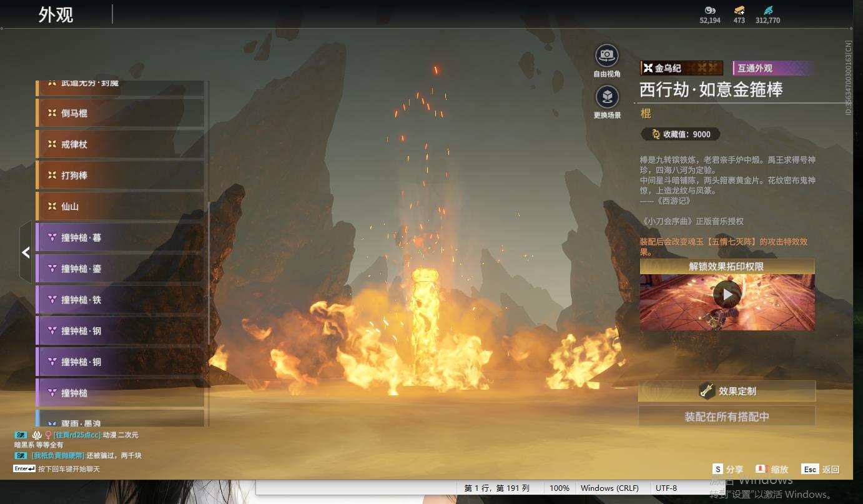Click the 效果定制 wrench icon
Screen dimensions: 863x504
click(x=707, y=391)
